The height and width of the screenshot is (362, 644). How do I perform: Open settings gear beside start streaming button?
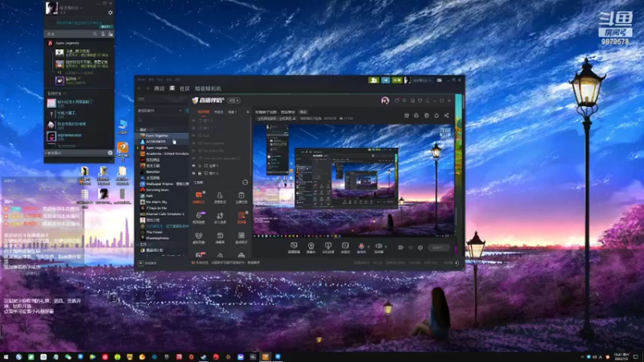click(420, 248)
